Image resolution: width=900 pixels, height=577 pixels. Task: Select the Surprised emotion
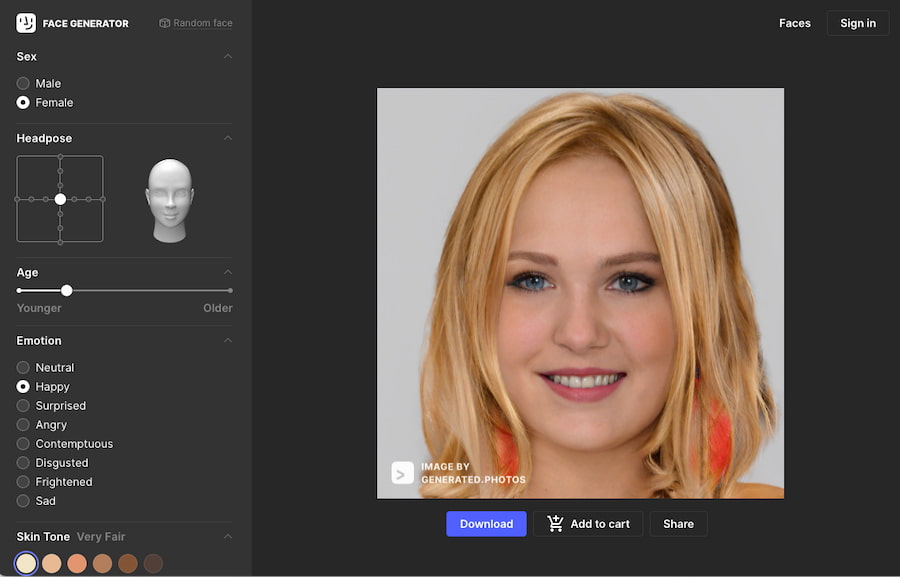23,406
